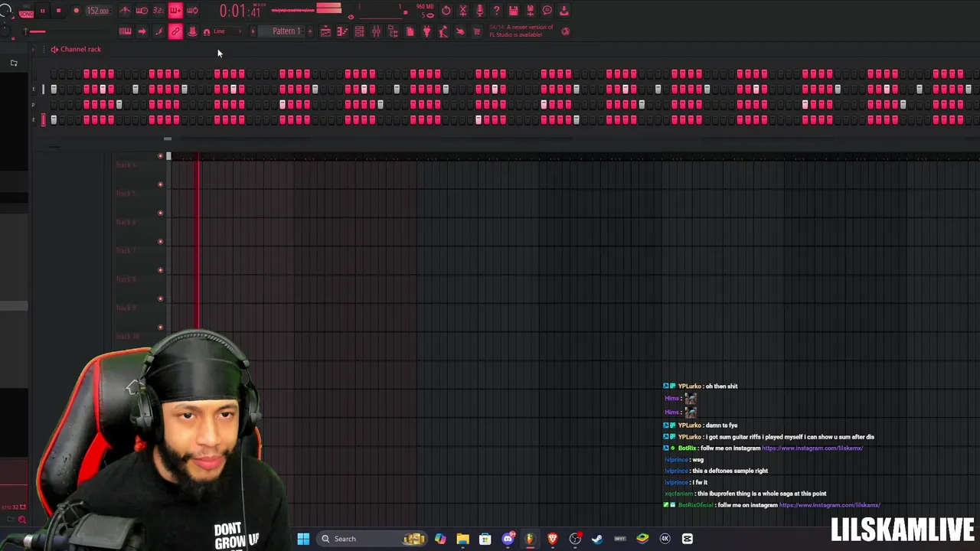Screen dimensions: 980x551
Task: Open the Channel rack toolbar icon
Action: (x=359, y=31)
